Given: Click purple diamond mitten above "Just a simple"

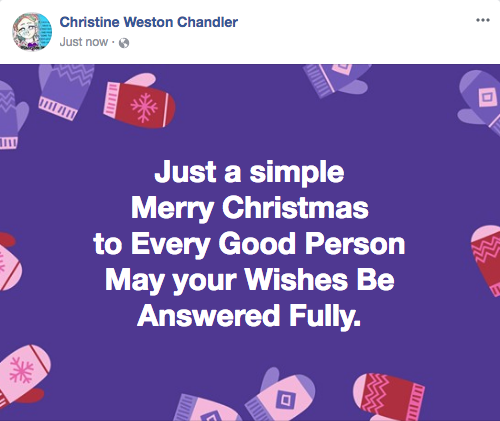Looking at the screenshot, I should click(x=337, y=80).
